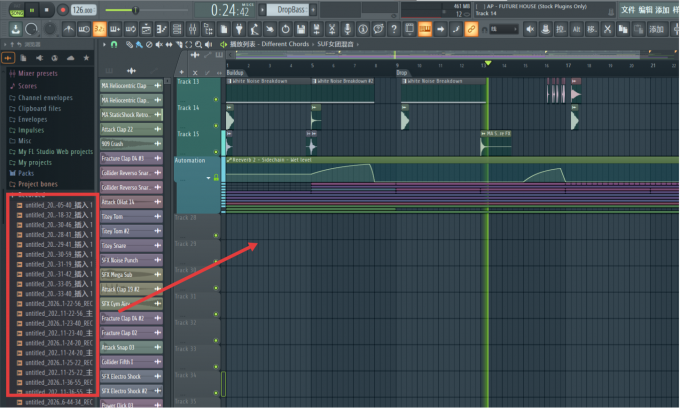This screenshot has width=680, height=408.
Task: Toggle Track 14 mute switch dot
Action: click(x=216, y=126)
